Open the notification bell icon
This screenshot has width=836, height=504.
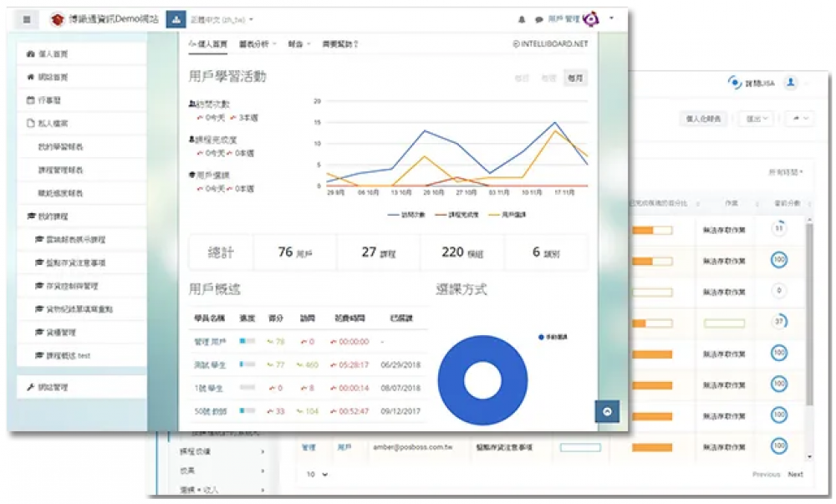tap(522, 18)
